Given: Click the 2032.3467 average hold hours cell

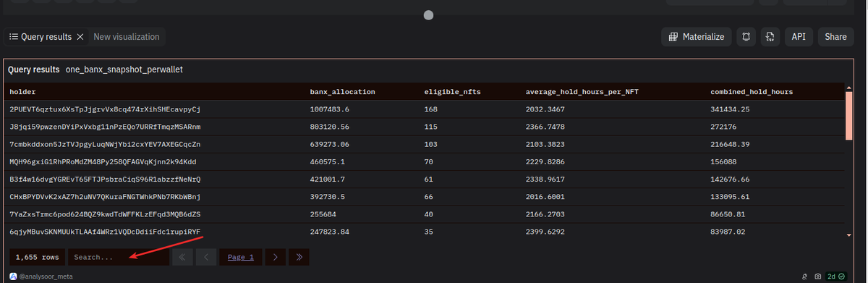Looking at the screenshot, I should point(546,109).
